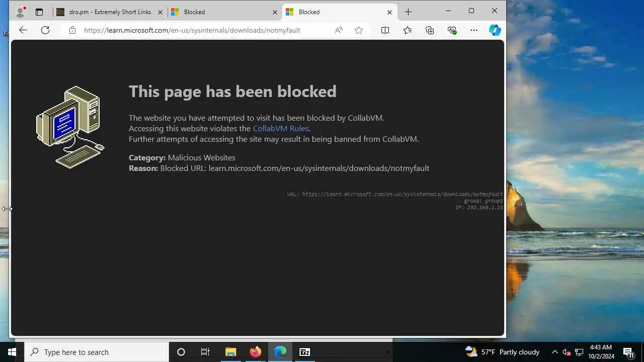Minimize the Edge window
Viewport: 644px width, 362px height.
point(448,11)
